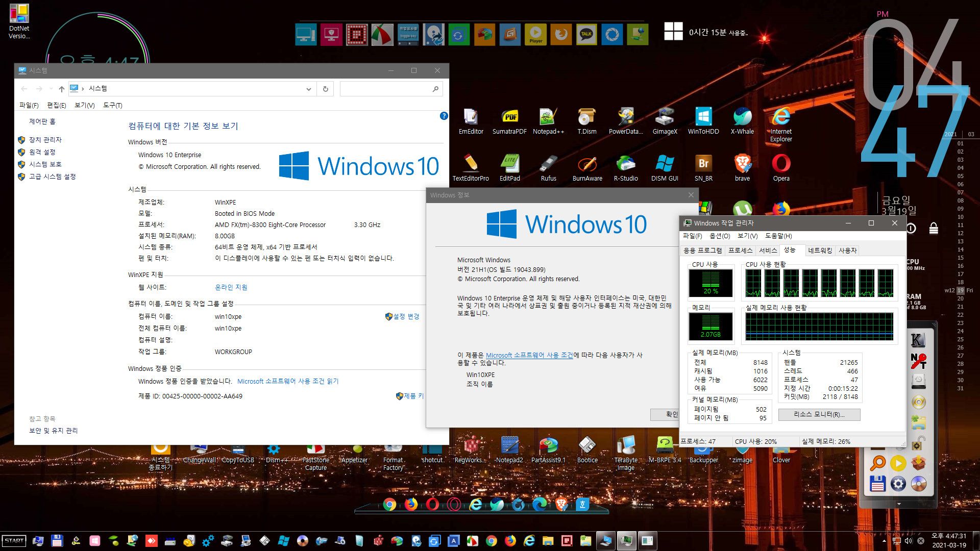Open the 도구(T) menu in System window
Image resolution: width=980 pixels, height=551 pixels.
pyautogui.click(x=113, y=105)
